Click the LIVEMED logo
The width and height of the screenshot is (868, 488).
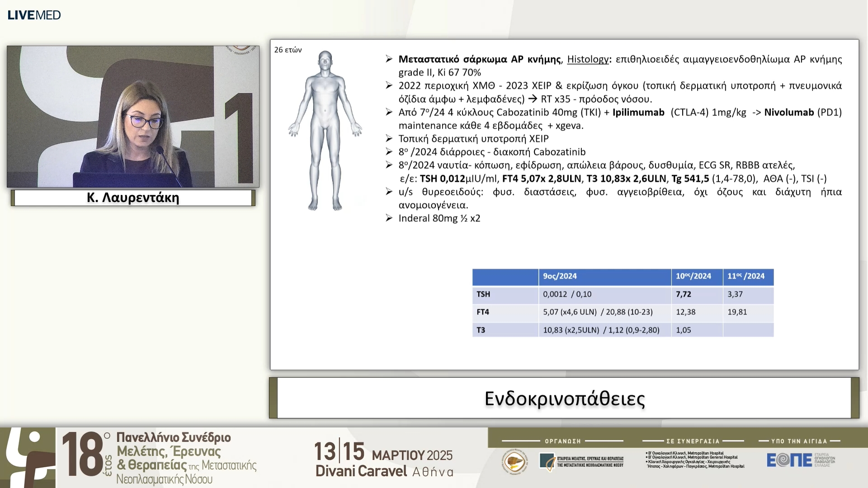click(34, 15)
